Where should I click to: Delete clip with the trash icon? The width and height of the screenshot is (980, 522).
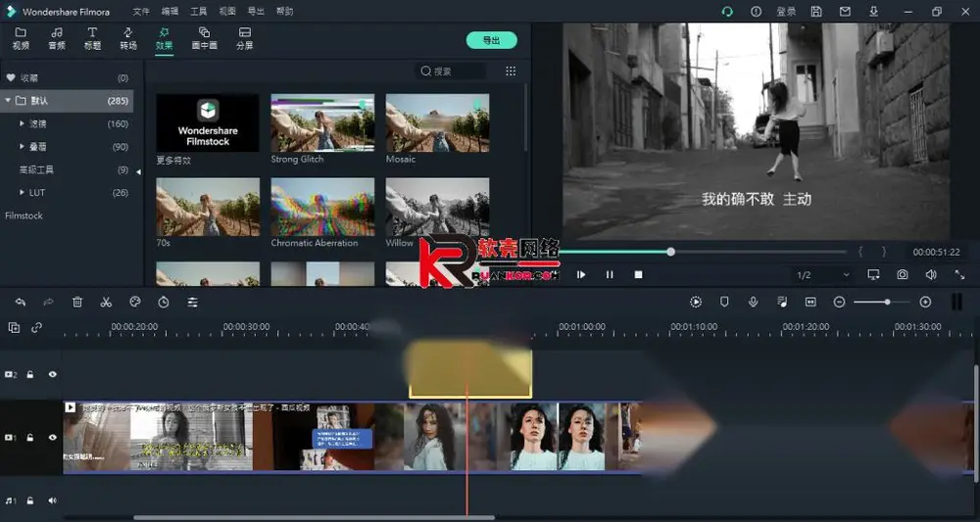77,303
